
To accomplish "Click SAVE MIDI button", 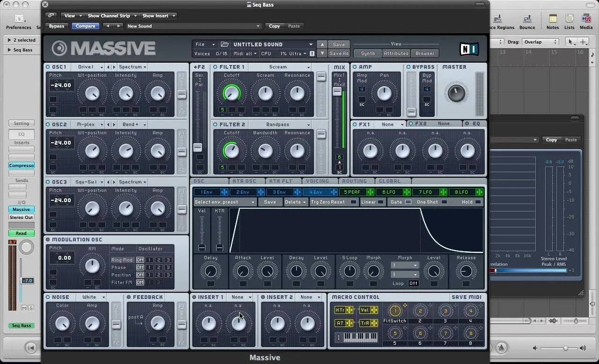I will pos(467,297).
